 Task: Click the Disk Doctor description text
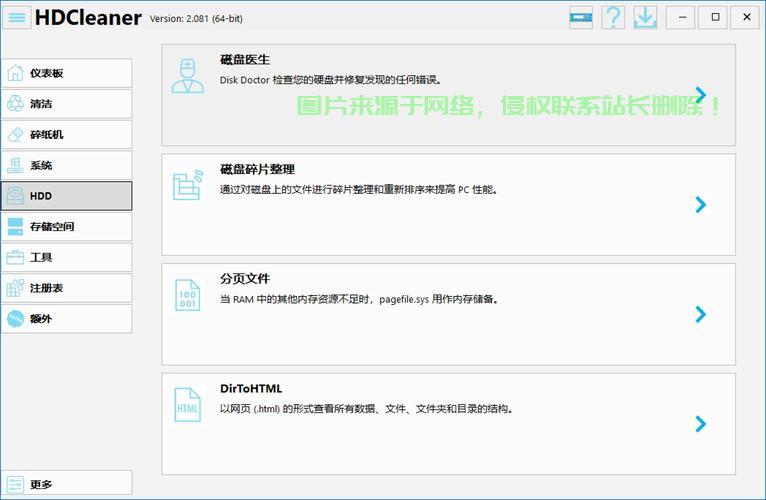(x=331, y=80)
